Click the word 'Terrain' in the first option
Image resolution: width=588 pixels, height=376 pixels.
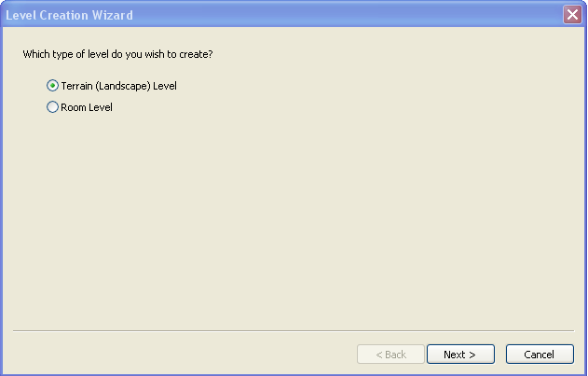pyautogui.click(x=76, y=86)
